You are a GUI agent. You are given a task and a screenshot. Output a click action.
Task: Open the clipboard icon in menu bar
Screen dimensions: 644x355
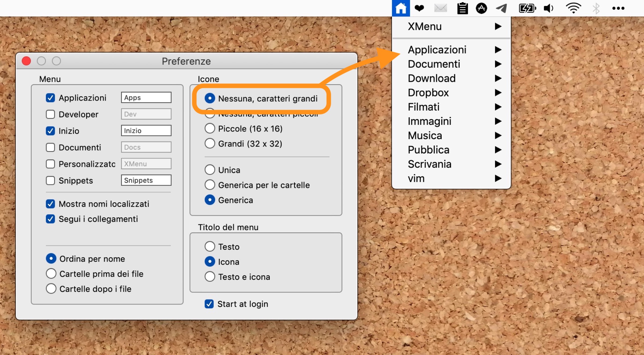462,8
